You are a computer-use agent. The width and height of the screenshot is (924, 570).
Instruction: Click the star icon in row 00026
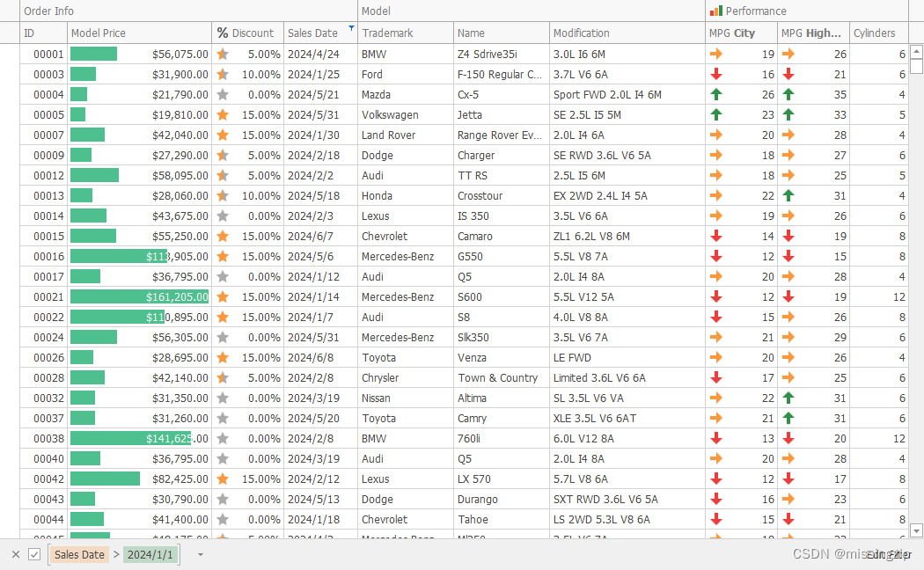coord(222,357)
